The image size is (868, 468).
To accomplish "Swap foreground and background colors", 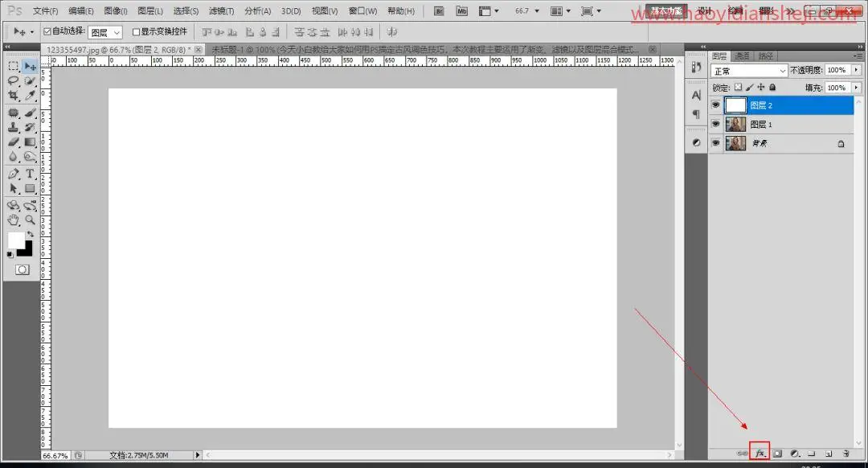I will click(31, 235).
